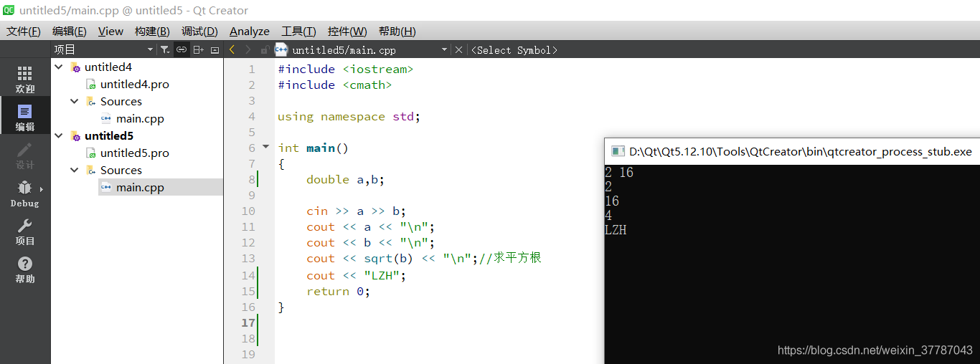The height and width of the screenshot is (364, 980).
Task: Select untitled5.pro in the project tree
Action: 134,153
